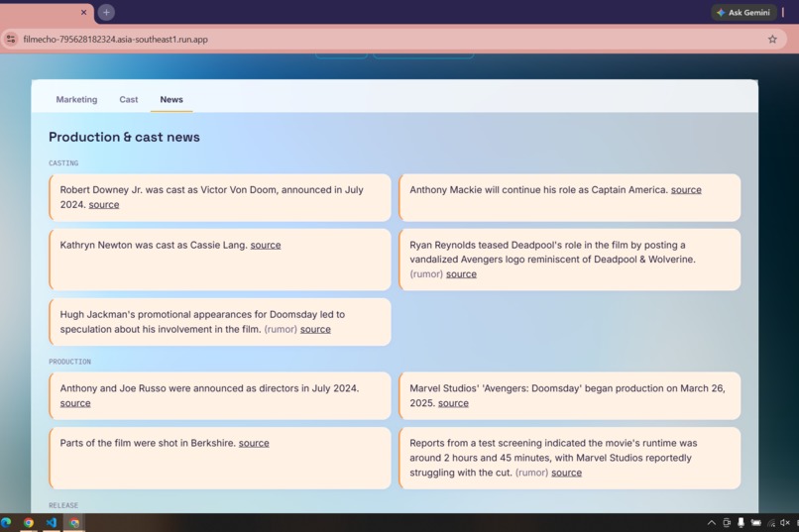Click the active Chrome window icon in taskbar
799x532 pixels.
74,522
